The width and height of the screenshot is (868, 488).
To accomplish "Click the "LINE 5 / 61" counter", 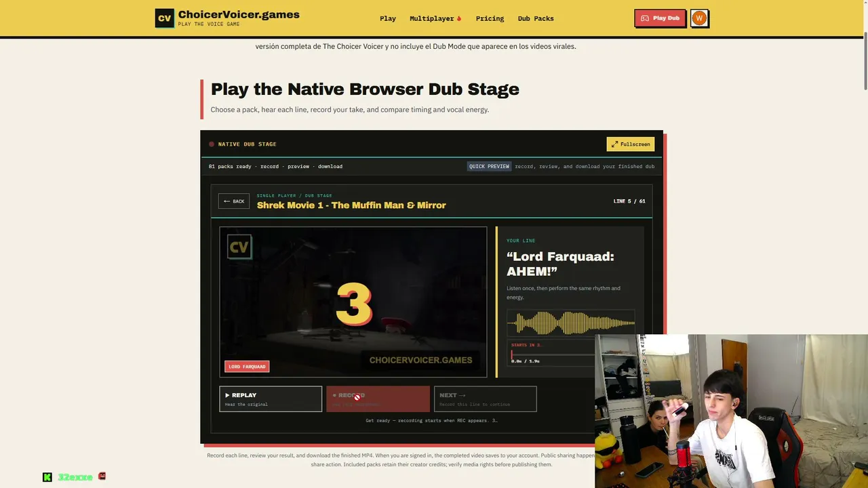I will click(629, 201).
